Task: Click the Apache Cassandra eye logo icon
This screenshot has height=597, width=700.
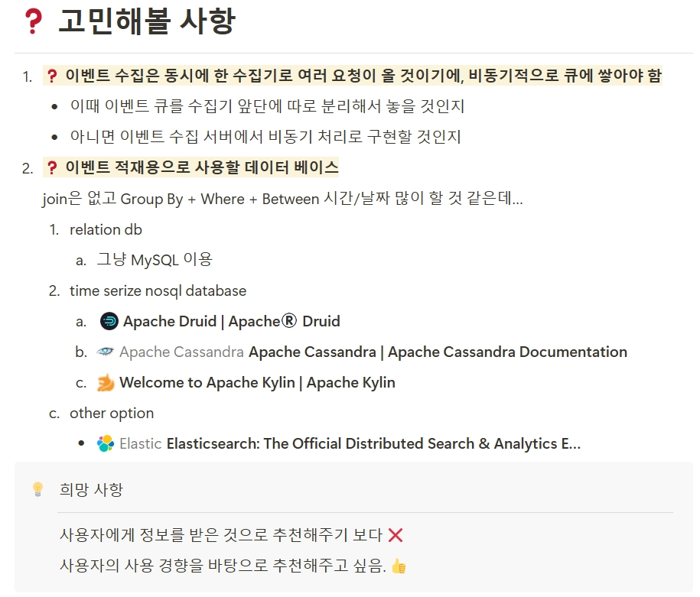Action: coord(106,352)
